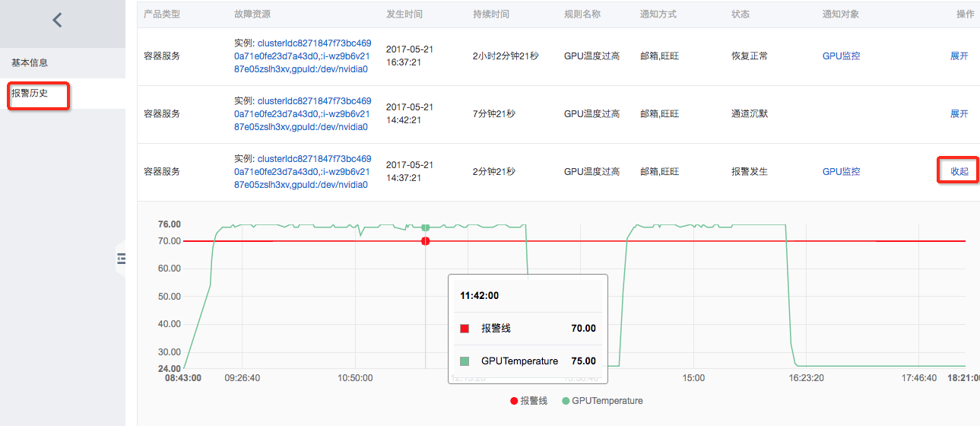This screenshot has width=980, height=426.
Task: Select the green temperature data point on chart
Action: (425, 227)
